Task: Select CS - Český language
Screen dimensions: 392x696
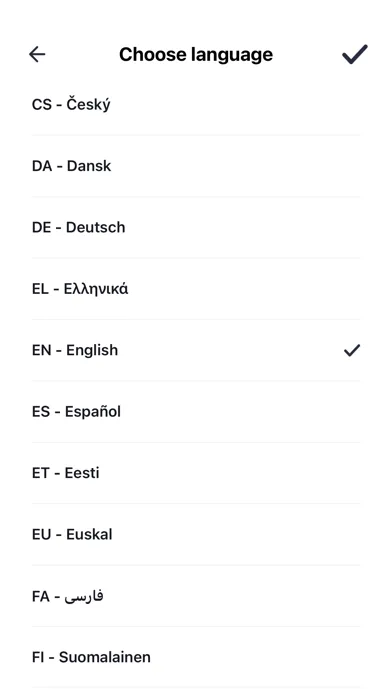Action: tap(196, 105)
